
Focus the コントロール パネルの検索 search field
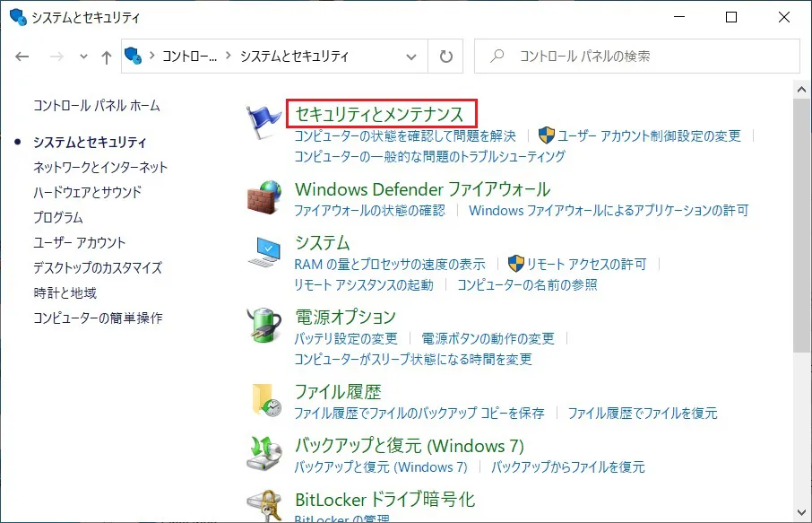pos(637,56)
